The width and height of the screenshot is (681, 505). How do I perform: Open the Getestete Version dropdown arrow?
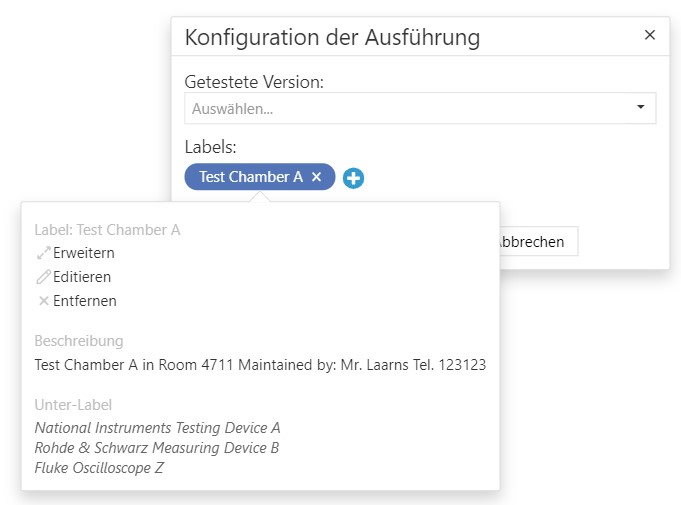640,108
